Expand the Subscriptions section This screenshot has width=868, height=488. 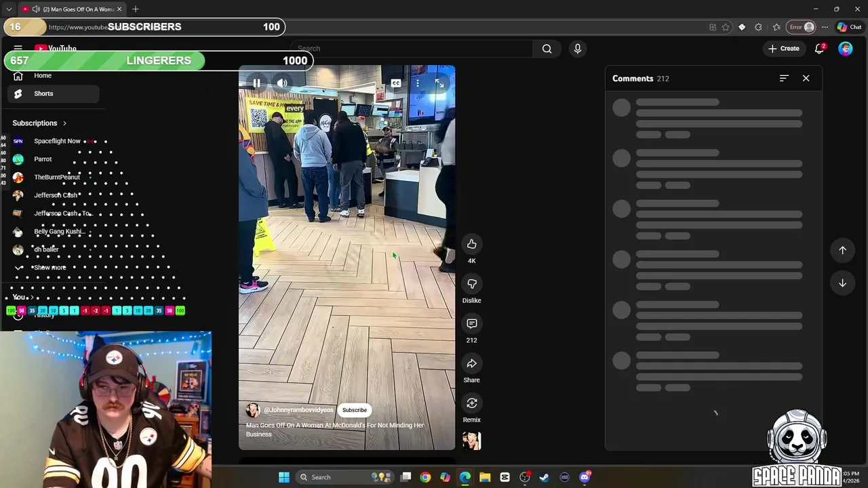point(39,123)
